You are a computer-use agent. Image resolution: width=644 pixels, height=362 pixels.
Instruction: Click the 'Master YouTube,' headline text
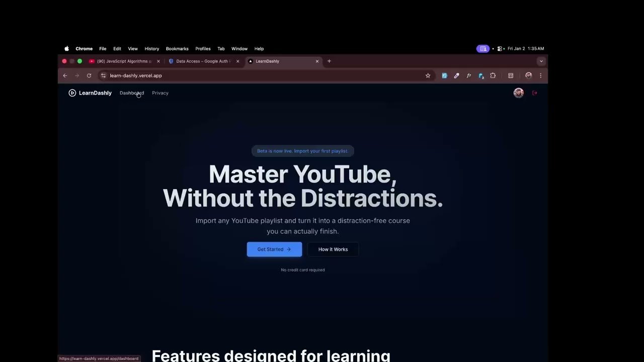303,174
